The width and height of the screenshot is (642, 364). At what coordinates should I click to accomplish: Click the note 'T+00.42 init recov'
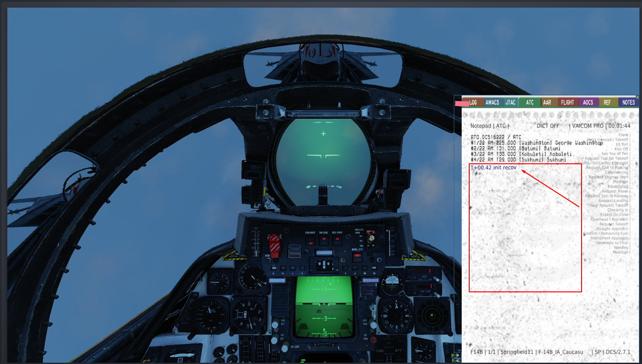(493, 167)
